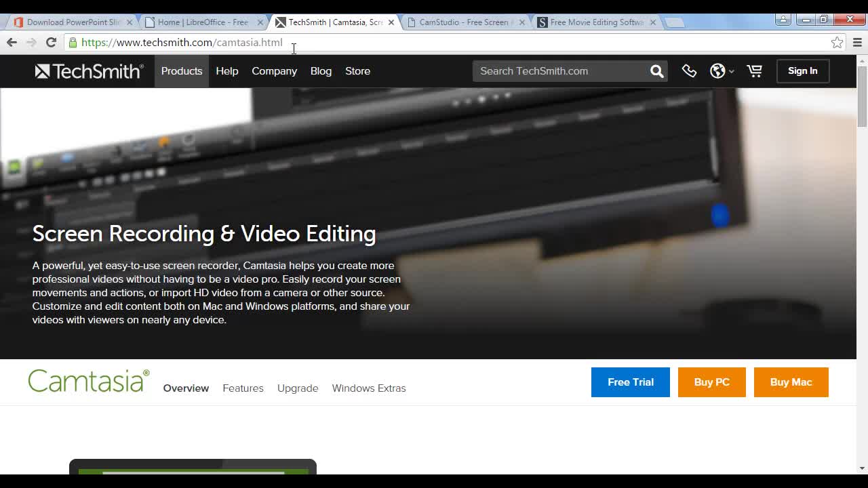The width and height of the screenshot is (868, 488).
Task: Open the Products menu
Action: pos(182,71)
